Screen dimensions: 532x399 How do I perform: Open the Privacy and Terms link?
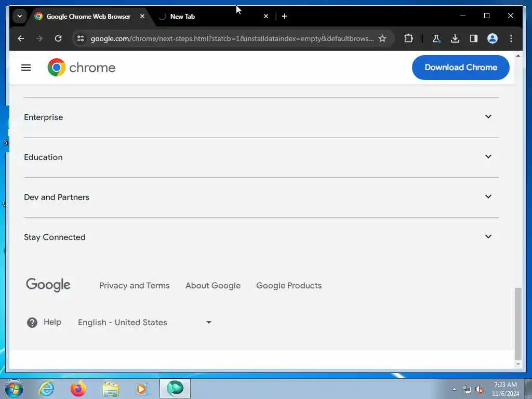135,285
